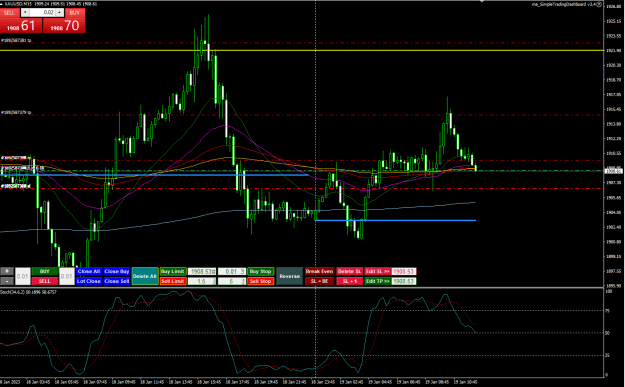Viewport: 625px width, 387px height.
Task: Click the Sell Limit pending order button
Action: point(173,281)
